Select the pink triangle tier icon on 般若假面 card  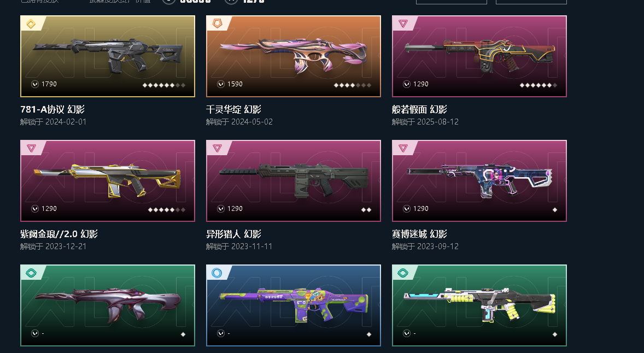[x=402, y=24]
